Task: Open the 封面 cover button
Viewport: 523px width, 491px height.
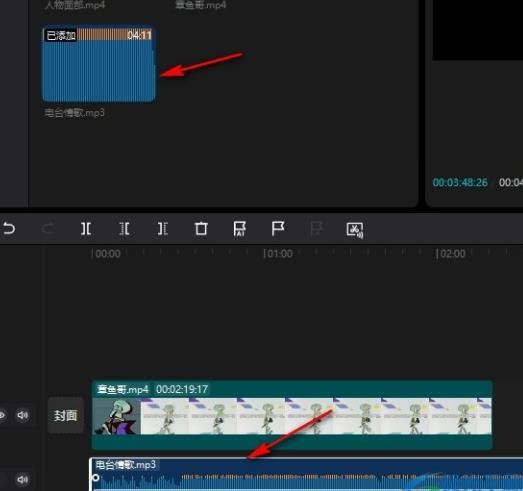Action: (65, 416)
